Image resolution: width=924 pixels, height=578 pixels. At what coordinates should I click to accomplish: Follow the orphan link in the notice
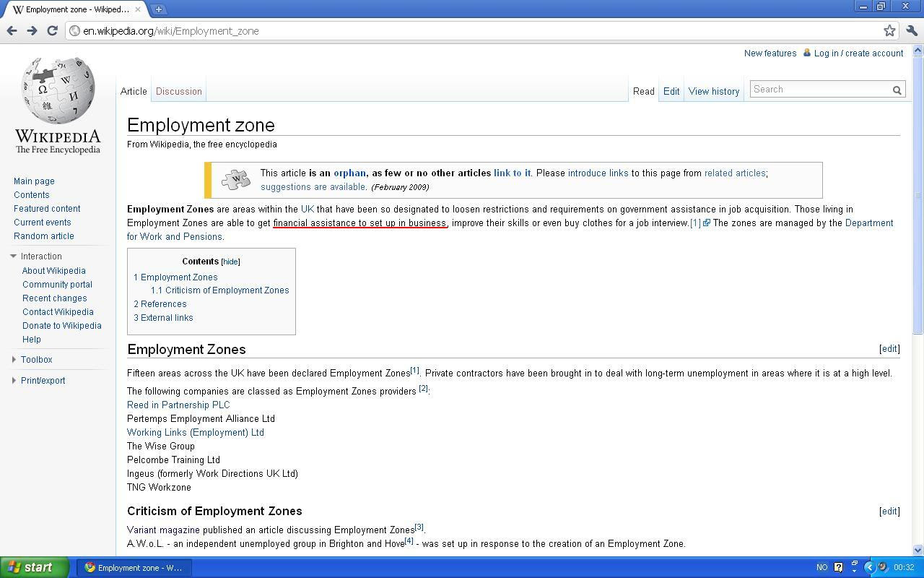tap(349, 173)
